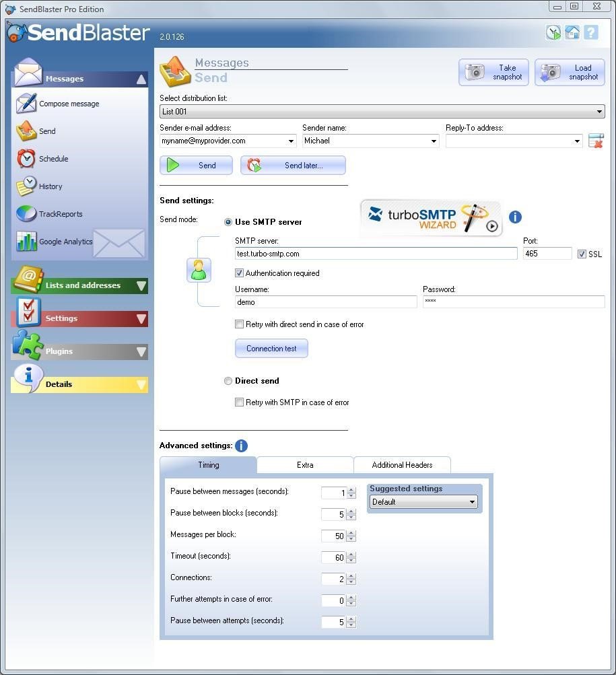This screenshot has height=675, width=616.
Task: Click the clock icon in top-right toolbar
Action: pos(553,32)
